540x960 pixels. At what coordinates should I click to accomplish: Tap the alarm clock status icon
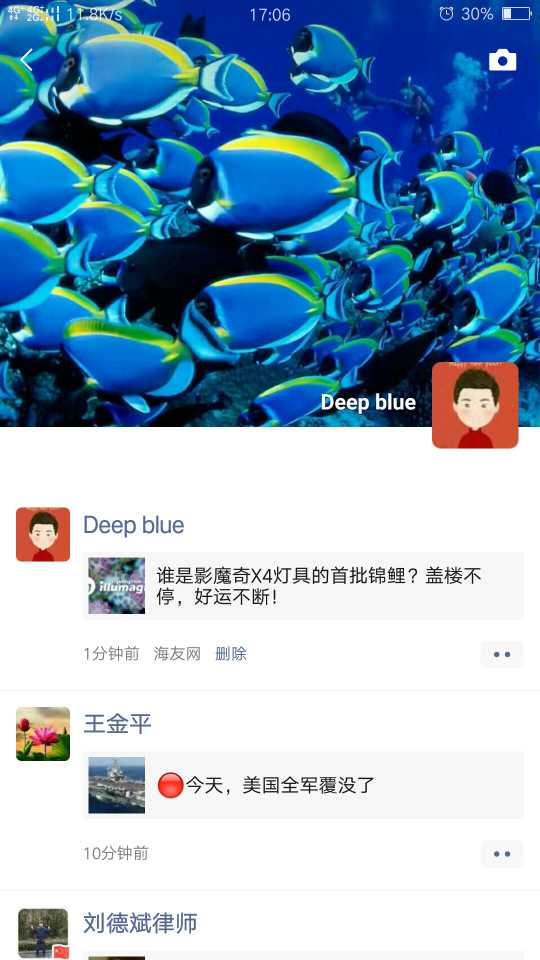pyautogui.click(x=446, y=13)
